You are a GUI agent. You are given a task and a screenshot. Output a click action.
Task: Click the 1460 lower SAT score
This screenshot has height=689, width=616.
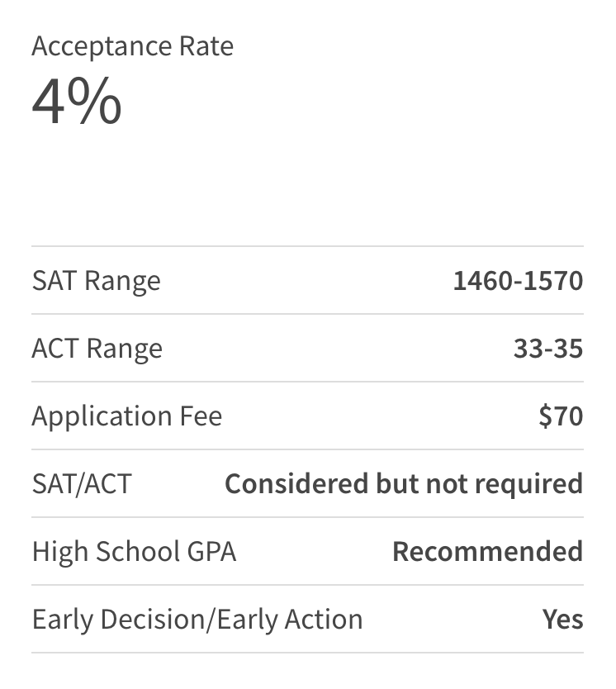[x=482, y=281]
